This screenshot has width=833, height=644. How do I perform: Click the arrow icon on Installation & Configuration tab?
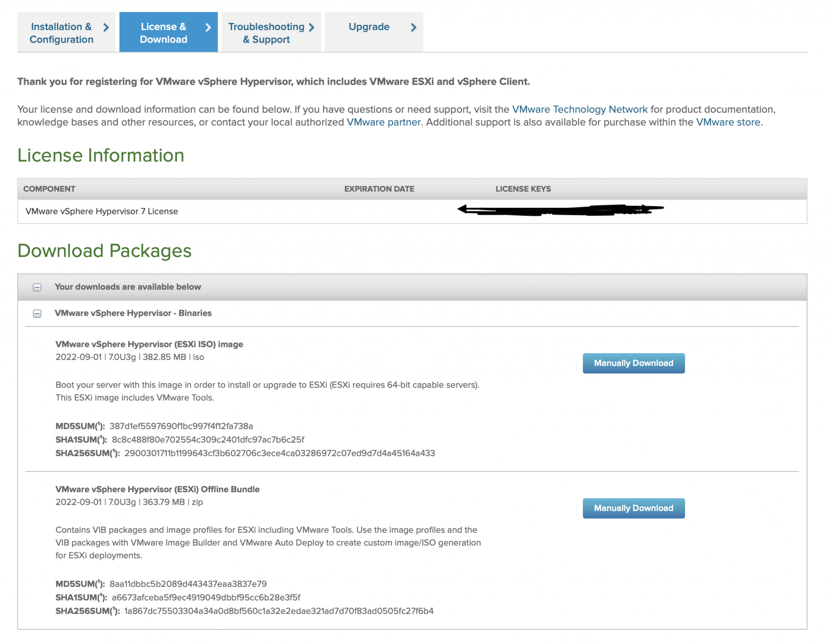tap(105, 28)
